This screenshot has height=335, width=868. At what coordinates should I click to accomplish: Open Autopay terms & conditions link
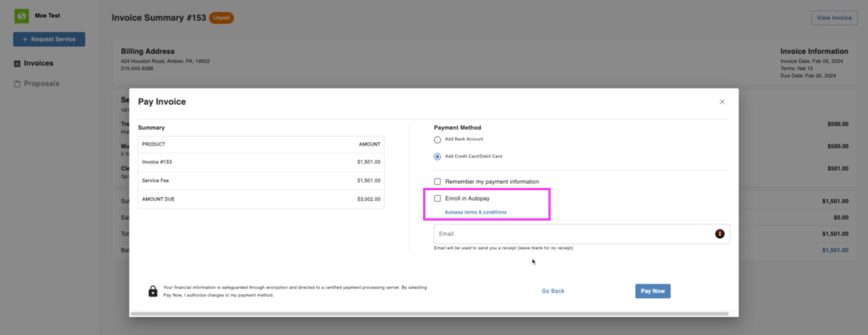tap(475, 212)
